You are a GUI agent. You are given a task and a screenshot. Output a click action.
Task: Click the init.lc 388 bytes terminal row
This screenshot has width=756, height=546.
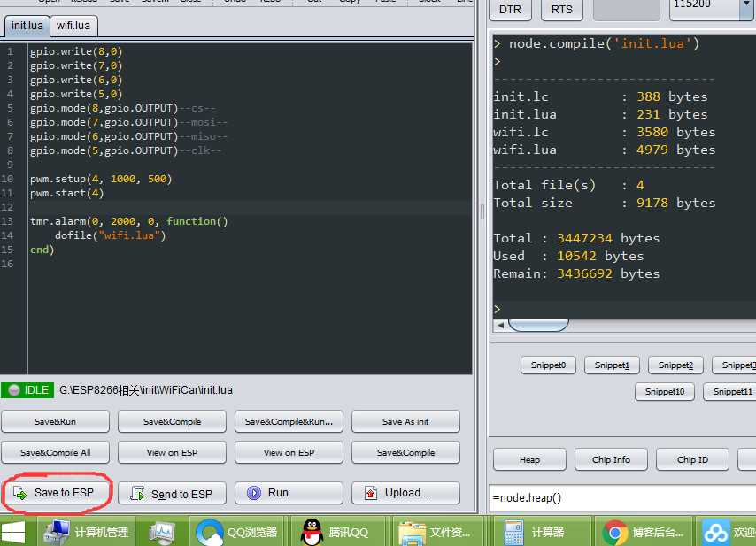(x=600, y=96)
